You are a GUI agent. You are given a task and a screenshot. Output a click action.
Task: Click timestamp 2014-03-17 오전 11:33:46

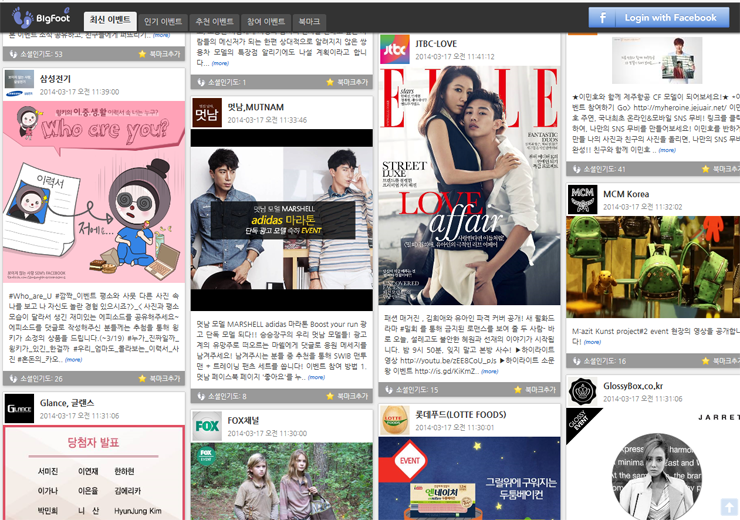coord(267,120)
